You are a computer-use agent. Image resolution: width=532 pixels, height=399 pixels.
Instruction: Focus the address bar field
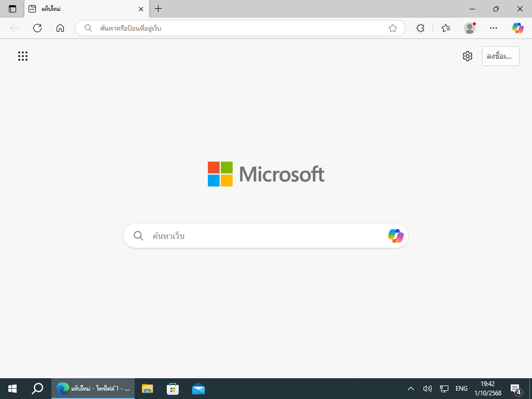tap(239, 28)
